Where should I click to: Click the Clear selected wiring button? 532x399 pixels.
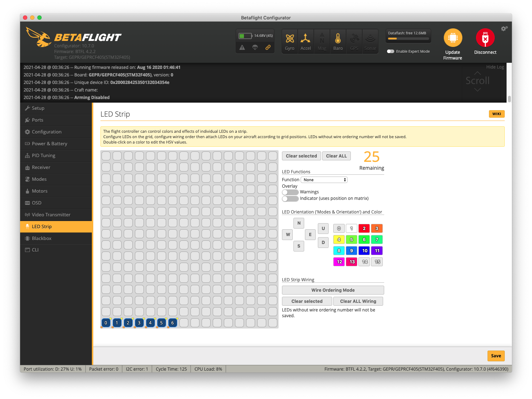pos(307,301)
